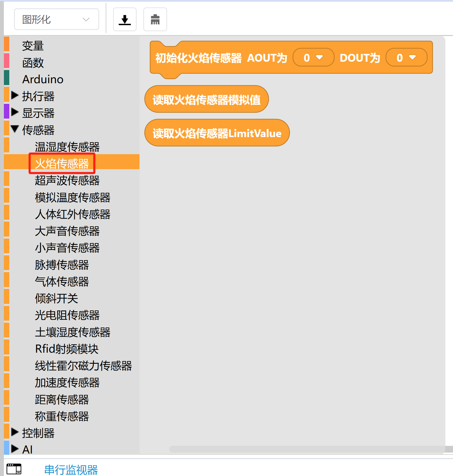Click the clean-up broom icon
The width and height of the screenshot is (453, 476).
pyautogui.click(x=155, y=19)
